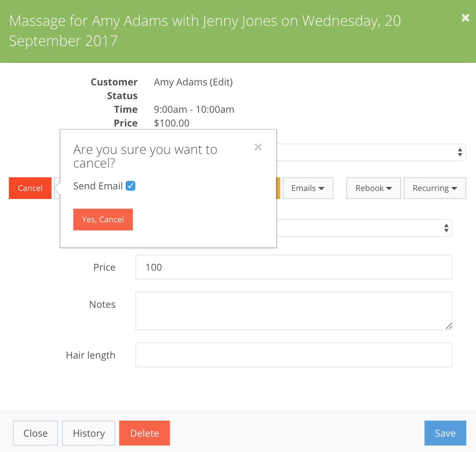Dismiss the cancellation confirmation popup

click(258, 147)
